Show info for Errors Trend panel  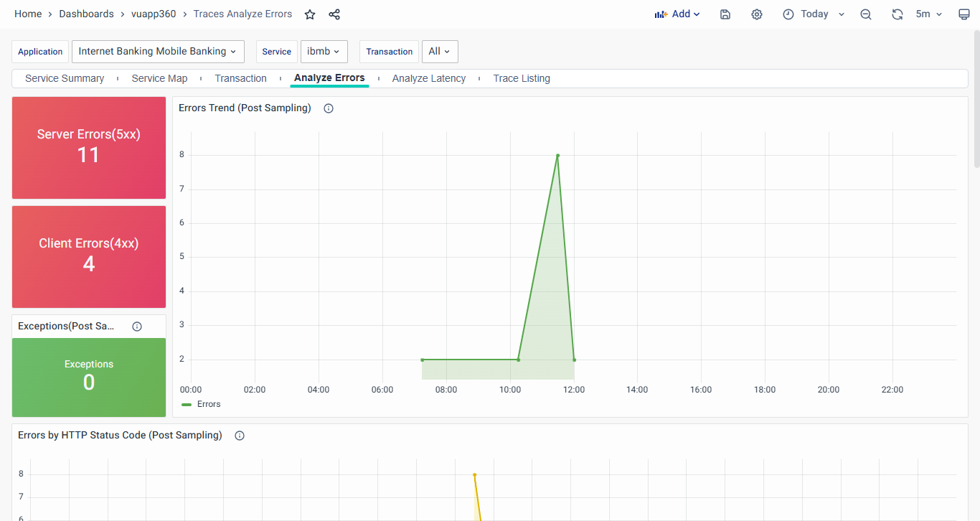pyautogui.click(x=329, y=108)
